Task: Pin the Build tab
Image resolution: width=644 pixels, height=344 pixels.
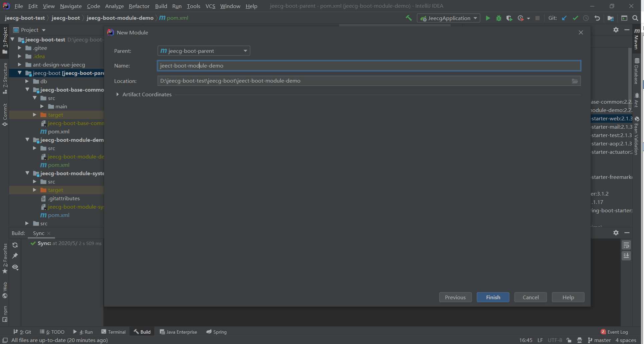Action: pos(15,256)
